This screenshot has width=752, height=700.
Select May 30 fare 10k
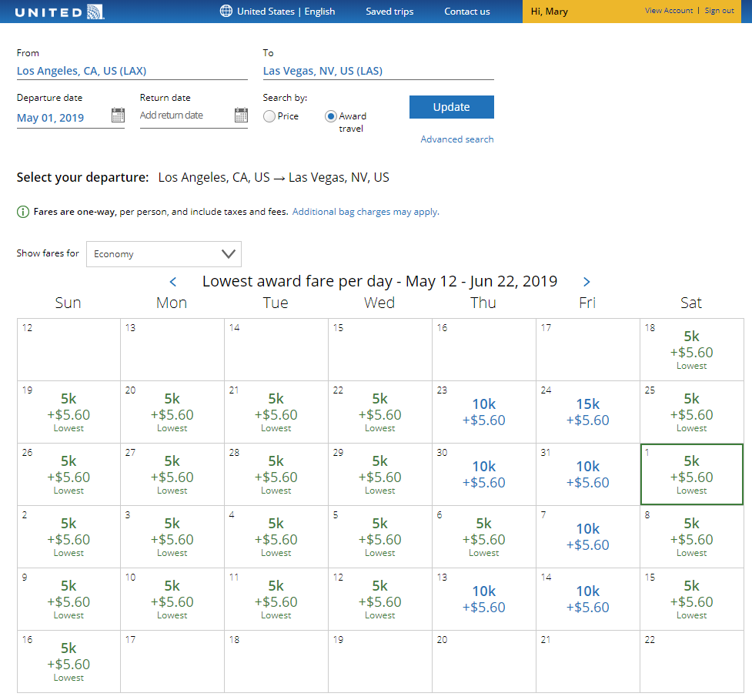[x=484, y=474]
